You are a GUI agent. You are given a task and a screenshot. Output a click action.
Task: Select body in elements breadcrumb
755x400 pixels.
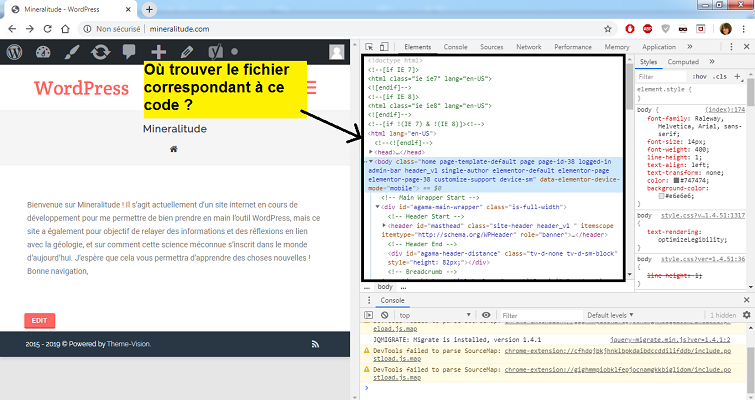coord(385,287)
